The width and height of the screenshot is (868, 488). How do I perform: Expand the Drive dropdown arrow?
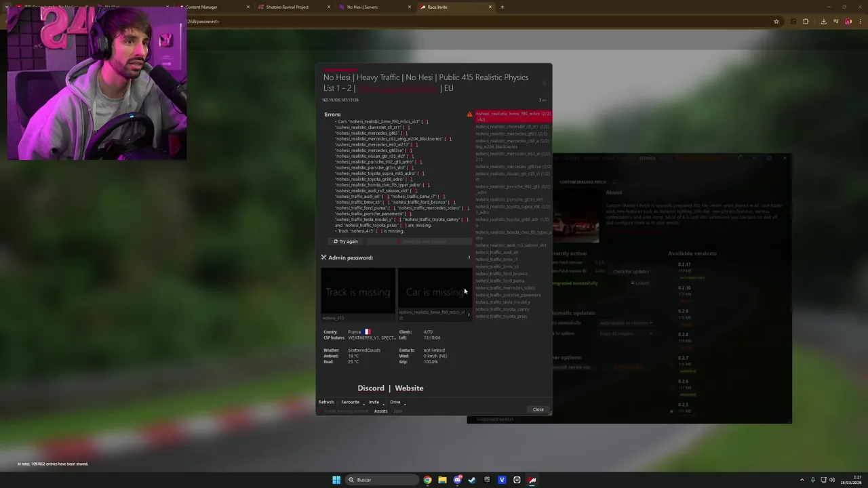405,404
